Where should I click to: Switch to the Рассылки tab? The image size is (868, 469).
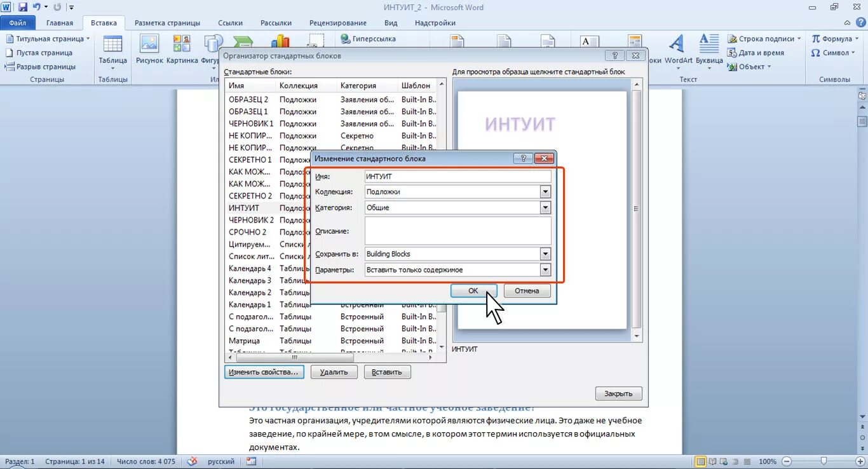[x=276, y=23]
